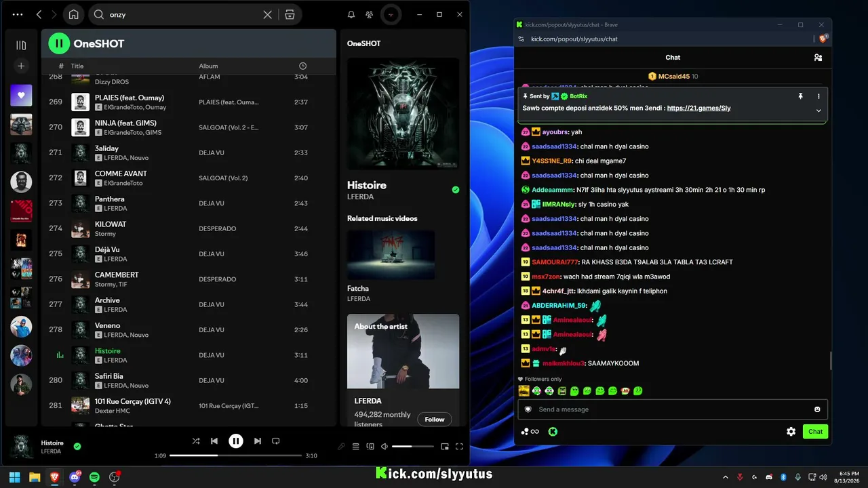
Task: Open the emoji picker in the chat input
Action: point(817,409)
